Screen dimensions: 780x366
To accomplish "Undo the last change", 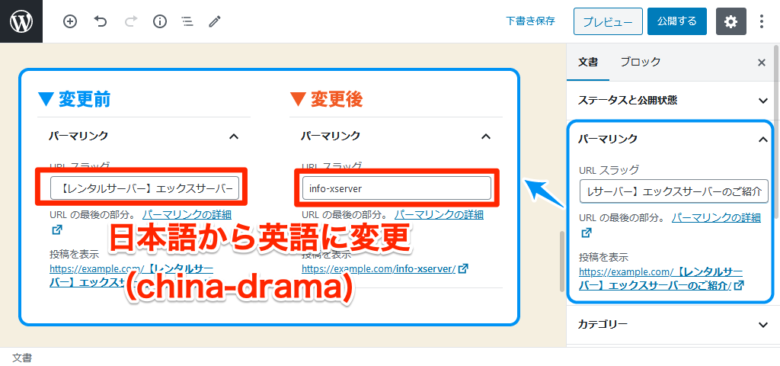I will pyautogui.click(x=100, y=21).
